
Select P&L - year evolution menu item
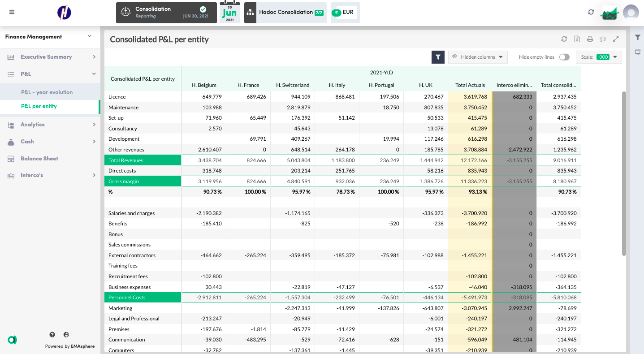point(47,92)
